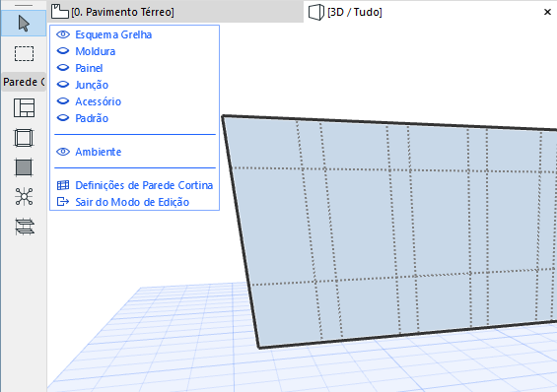Toggle Painel visibility eye
The image size is (557, 392).
[x=63, y=67]
